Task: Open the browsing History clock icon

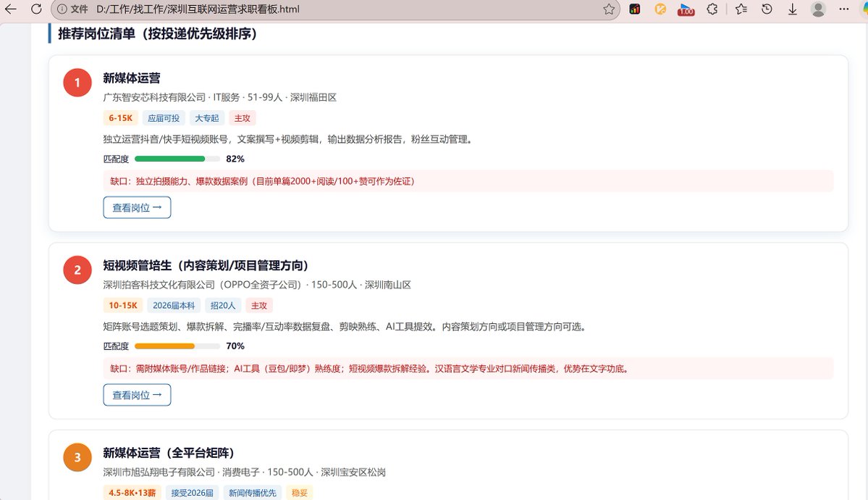Action: [767, 9]
